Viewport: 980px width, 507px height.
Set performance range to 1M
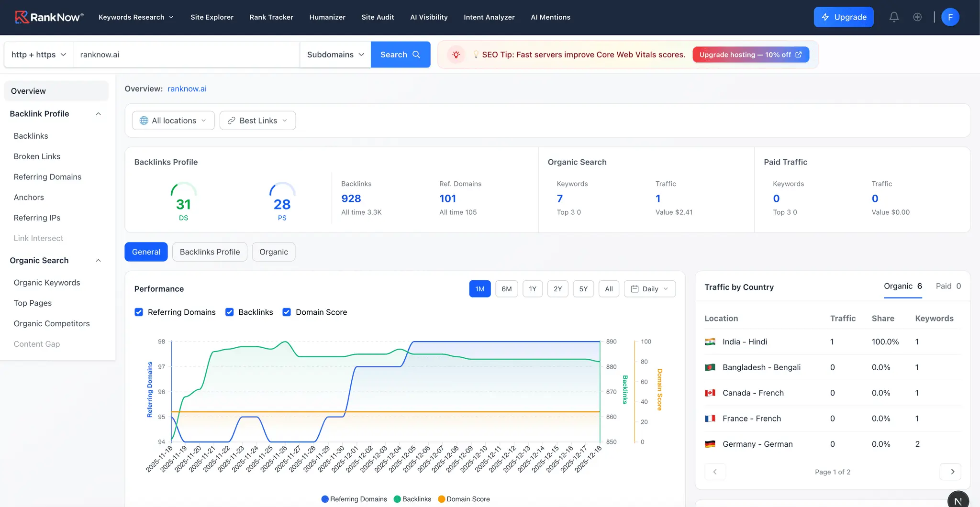tap(480, 289)
